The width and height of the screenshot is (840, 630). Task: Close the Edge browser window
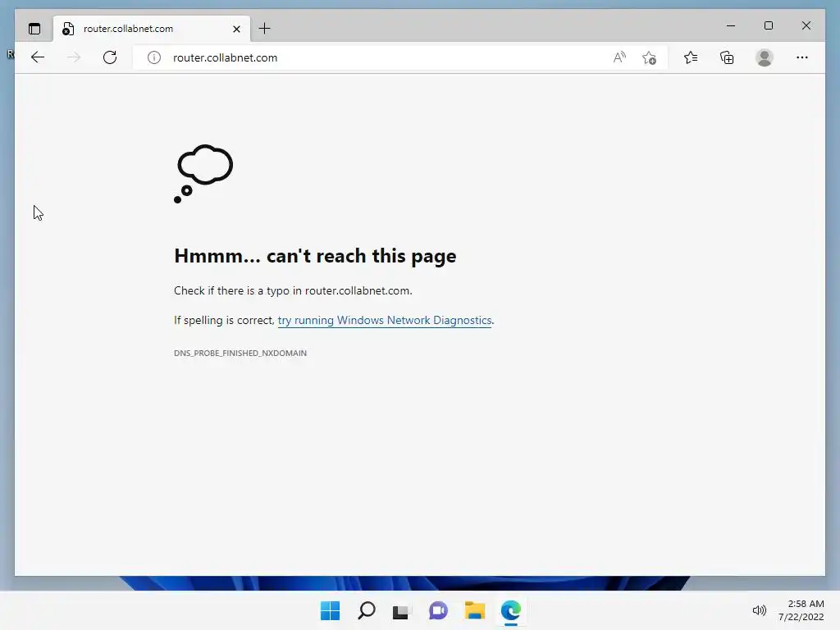pyautogui.click(x=806, y=25)
